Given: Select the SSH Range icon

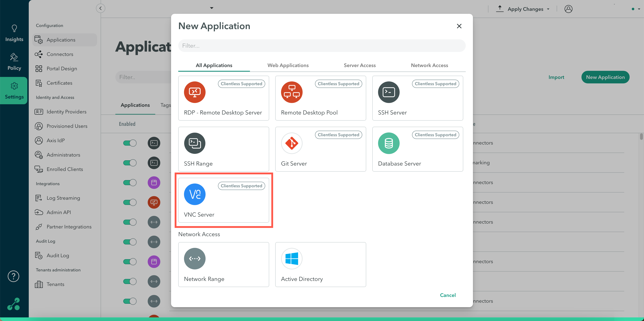Looking at the screenshot, I should (x=194, y=143).
